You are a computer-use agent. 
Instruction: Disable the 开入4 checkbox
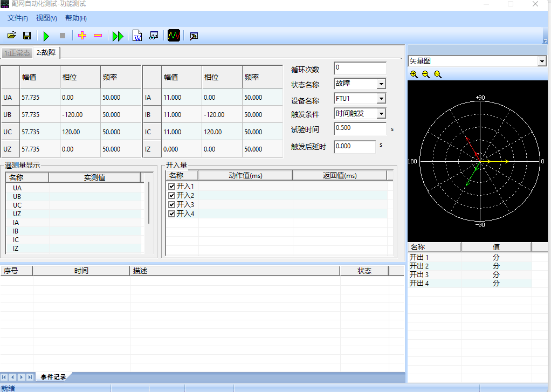click(x=172, y=214)
